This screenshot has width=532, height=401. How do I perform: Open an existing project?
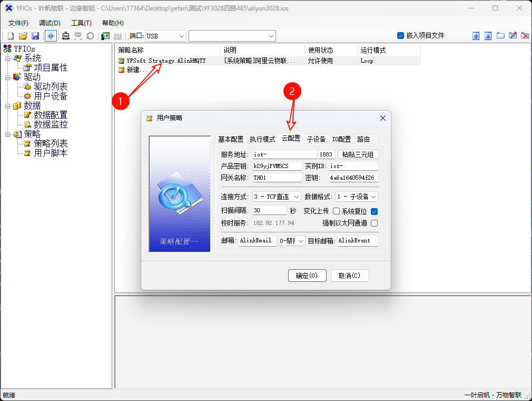[23, 35]
